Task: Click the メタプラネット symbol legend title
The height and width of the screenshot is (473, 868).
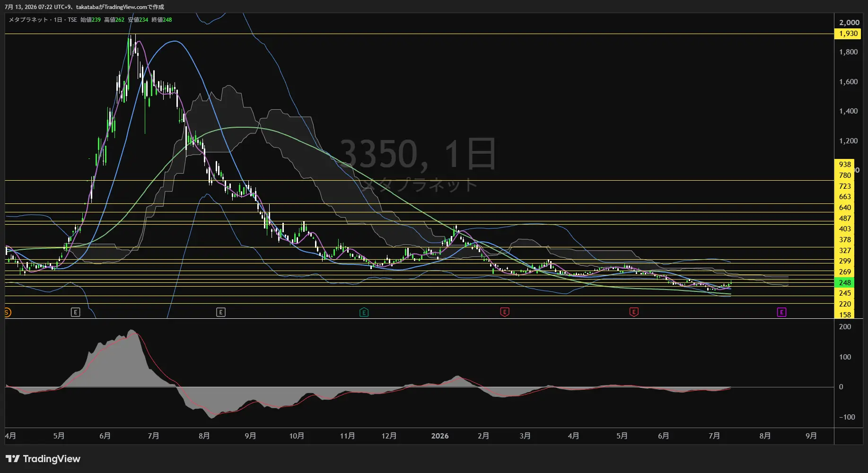Action: coord(28,20)
